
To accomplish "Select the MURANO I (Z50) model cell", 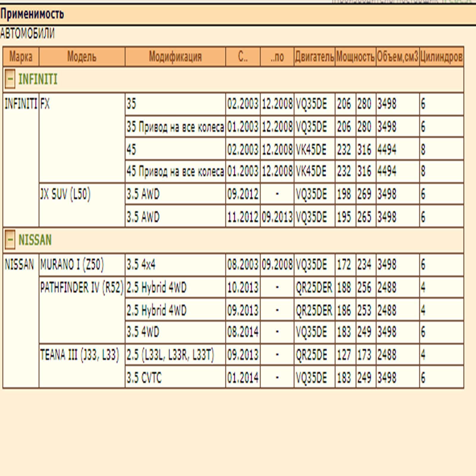I will [82, 264].
